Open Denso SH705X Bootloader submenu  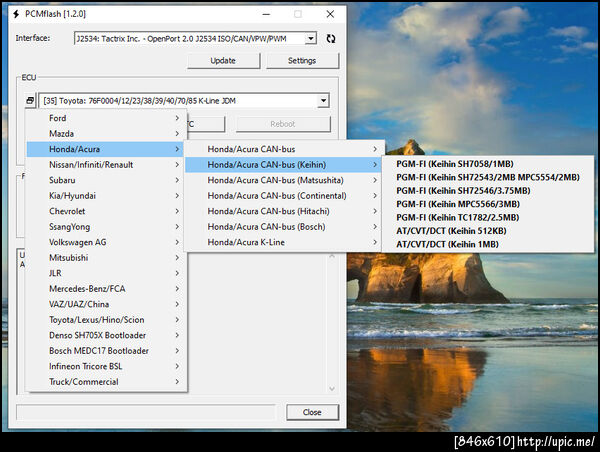tap(106, 335)
